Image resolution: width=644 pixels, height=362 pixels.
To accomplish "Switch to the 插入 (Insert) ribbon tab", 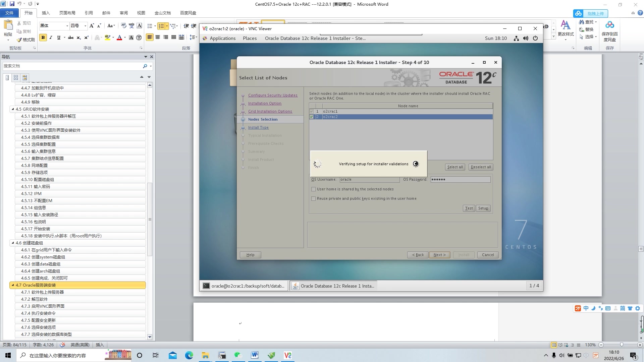I will 46,13.
